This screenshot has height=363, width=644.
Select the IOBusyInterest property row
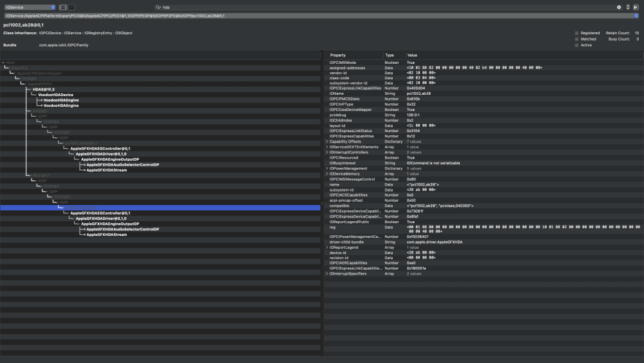484,162
